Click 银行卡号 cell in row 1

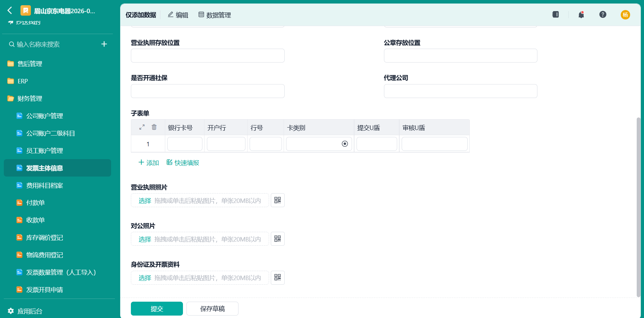pyautogui.click(x=185, y=144)
